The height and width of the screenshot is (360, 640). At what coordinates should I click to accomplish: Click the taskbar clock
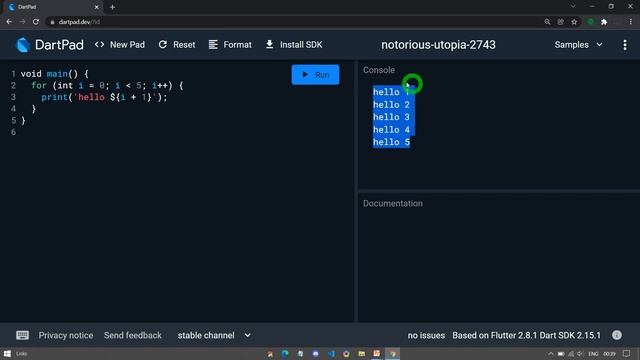(x=609, y=354)
